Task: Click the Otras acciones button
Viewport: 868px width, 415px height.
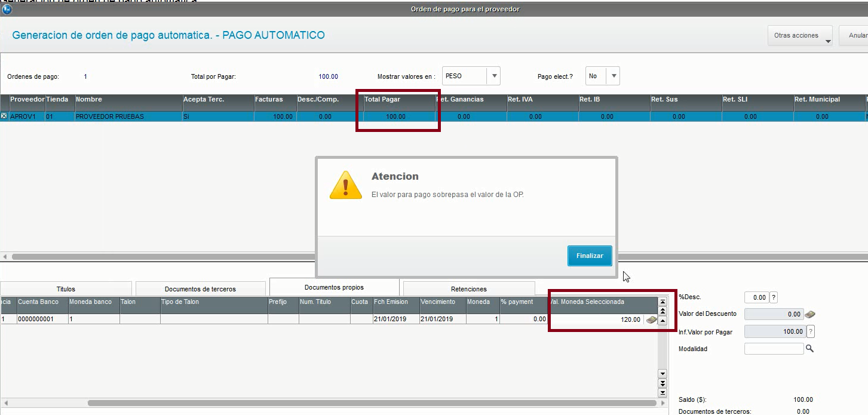Action: (x=800, y=36)
